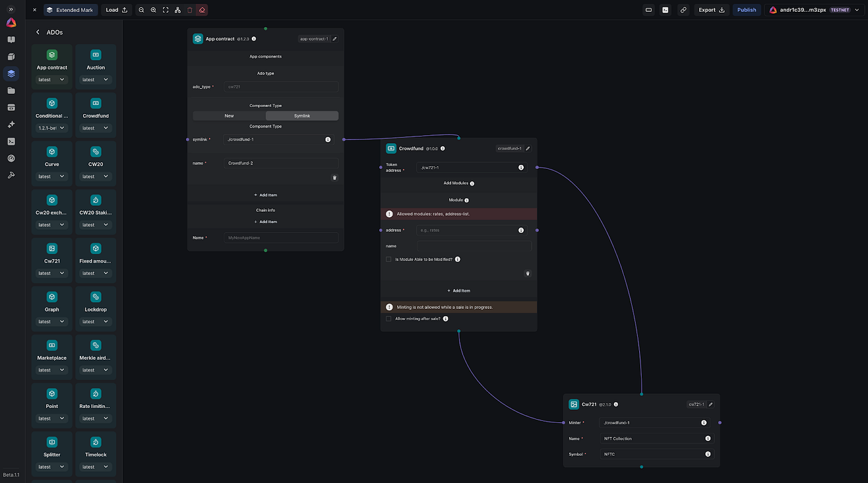Edit the app-contract-1 node name pencil

pos(335,38)
